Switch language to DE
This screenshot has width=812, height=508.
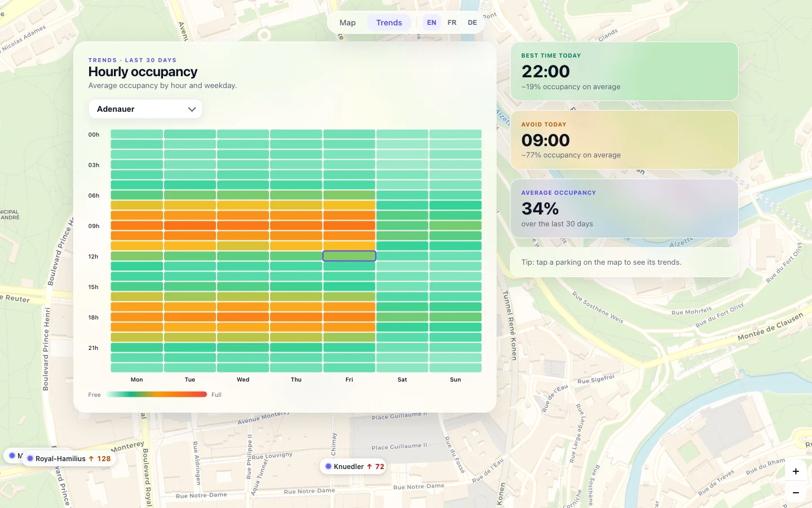(472, 23)
